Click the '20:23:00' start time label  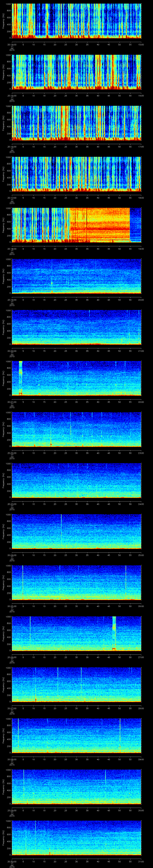(12, 504)
